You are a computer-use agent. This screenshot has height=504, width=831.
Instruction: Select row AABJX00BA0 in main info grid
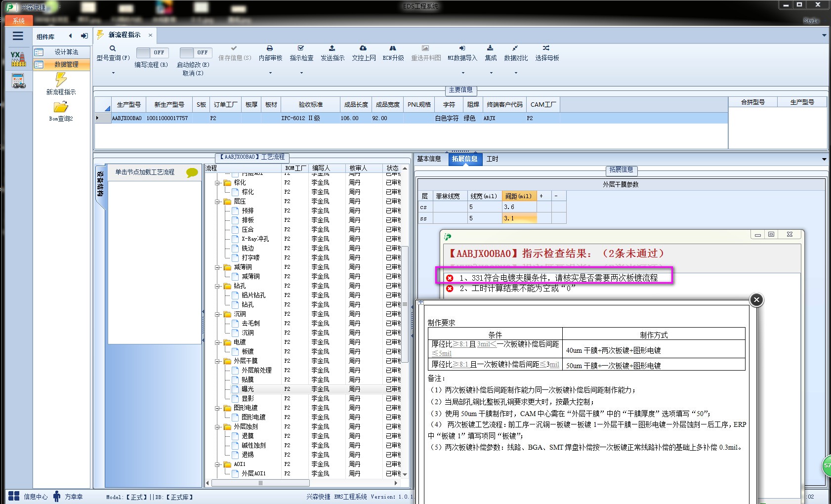[x=411, y=118]
